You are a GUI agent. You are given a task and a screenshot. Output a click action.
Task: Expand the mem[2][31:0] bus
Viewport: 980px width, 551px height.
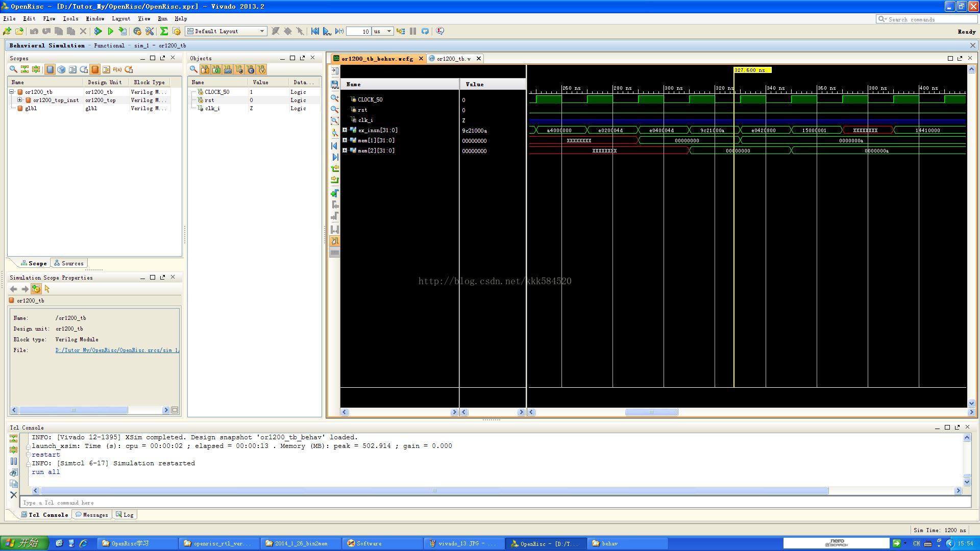345,151
